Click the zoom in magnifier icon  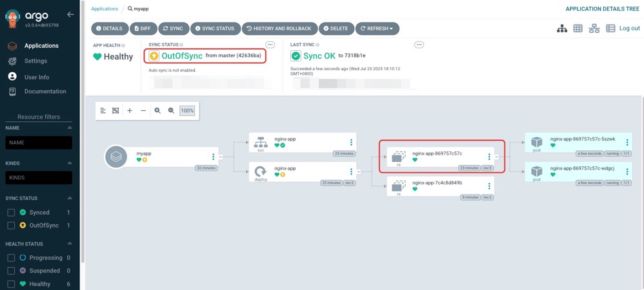pos(157,111)
